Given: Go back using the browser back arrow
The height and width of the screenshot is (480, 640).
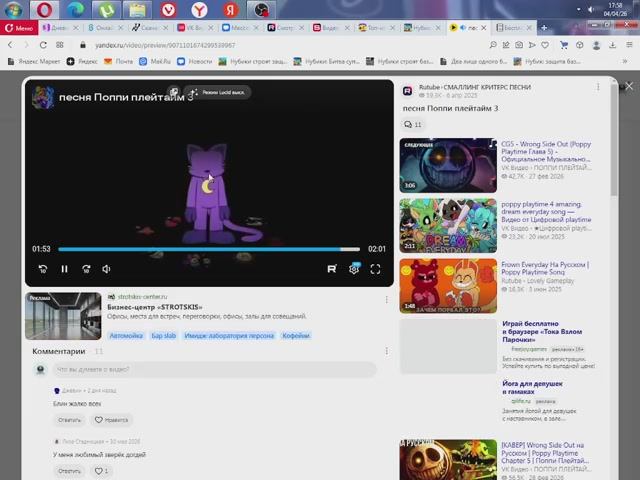Looking at the screenshot, I should (10, 45).
